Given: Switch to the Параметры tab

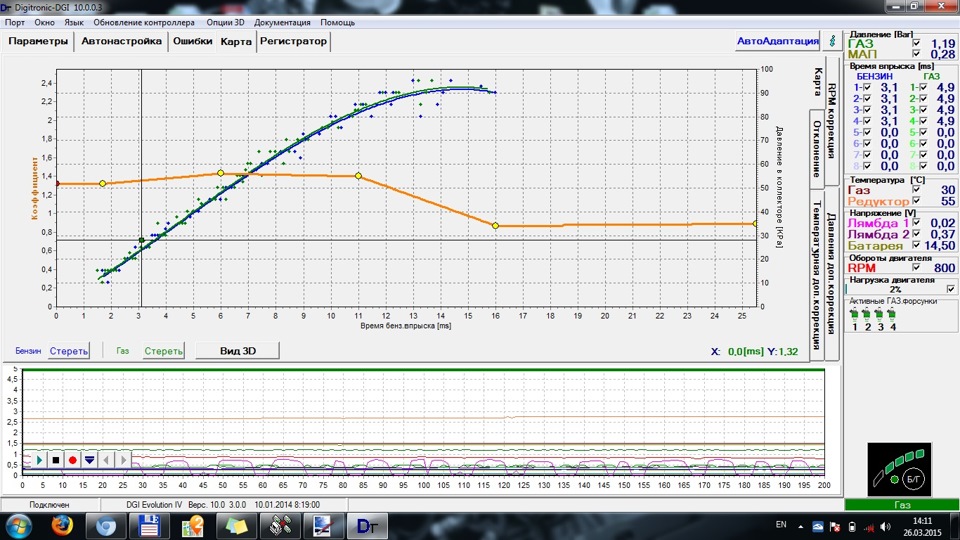Looking at the screenshot, I should [38, 42].
